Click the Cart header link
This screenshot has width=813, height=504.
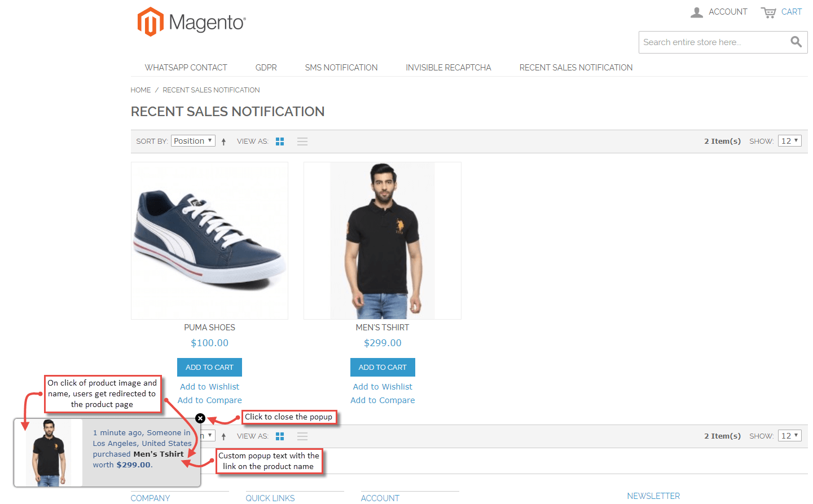[792, 12]
